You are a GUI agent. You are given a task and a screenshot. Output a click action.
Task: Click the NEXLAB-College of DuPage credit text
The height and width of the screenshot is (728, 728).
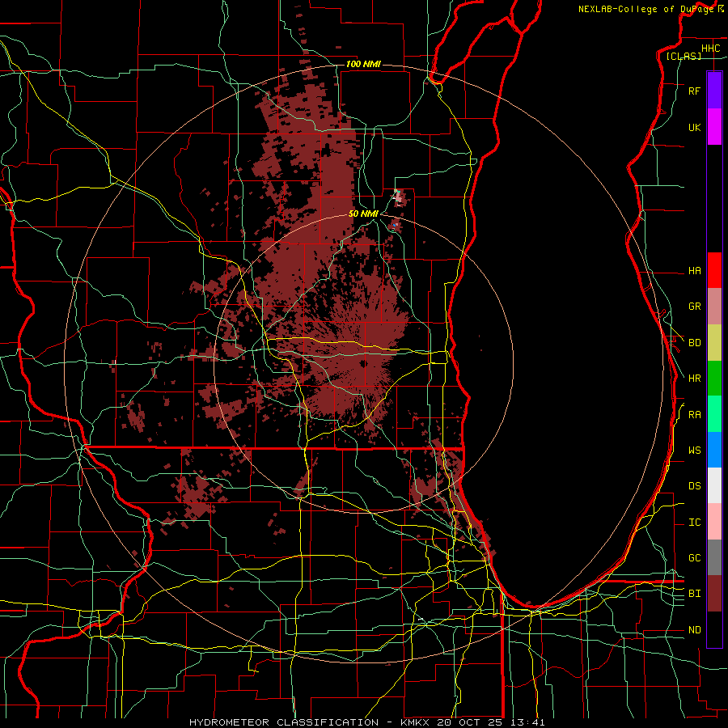pos(645,9)
